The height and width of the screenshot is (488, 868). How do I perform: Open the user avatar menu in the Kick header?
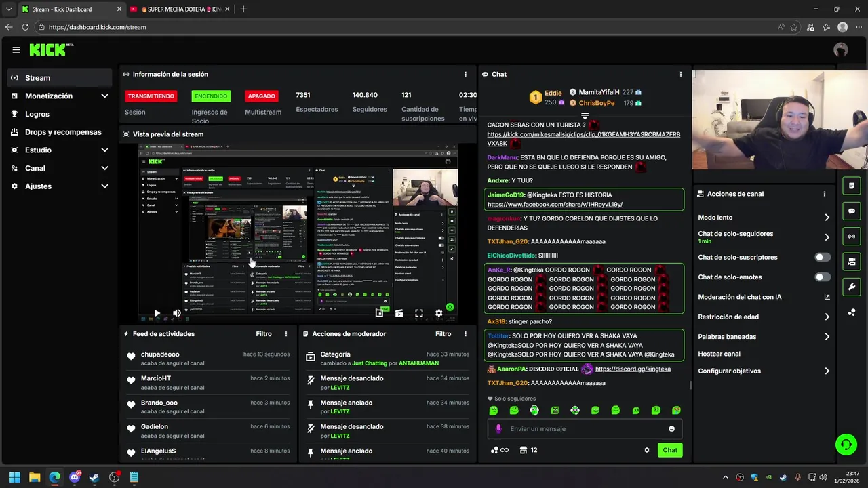tap(841, 49)
